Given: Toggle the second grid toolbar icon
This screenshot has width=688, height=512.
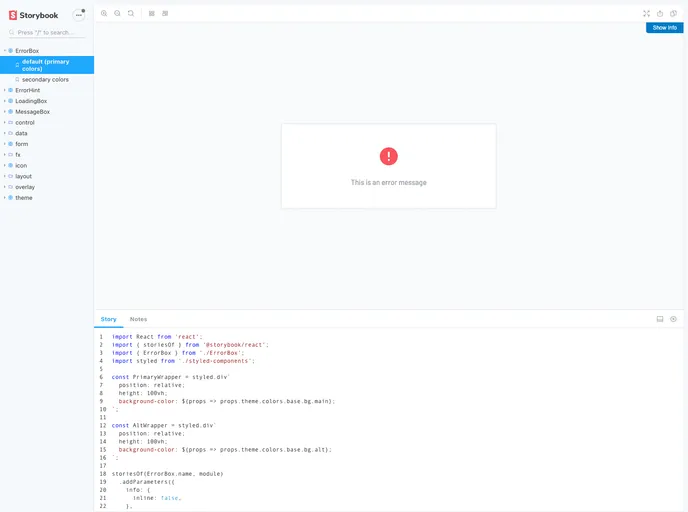Looking at the screenshot, I should click(x=165, y=14).
